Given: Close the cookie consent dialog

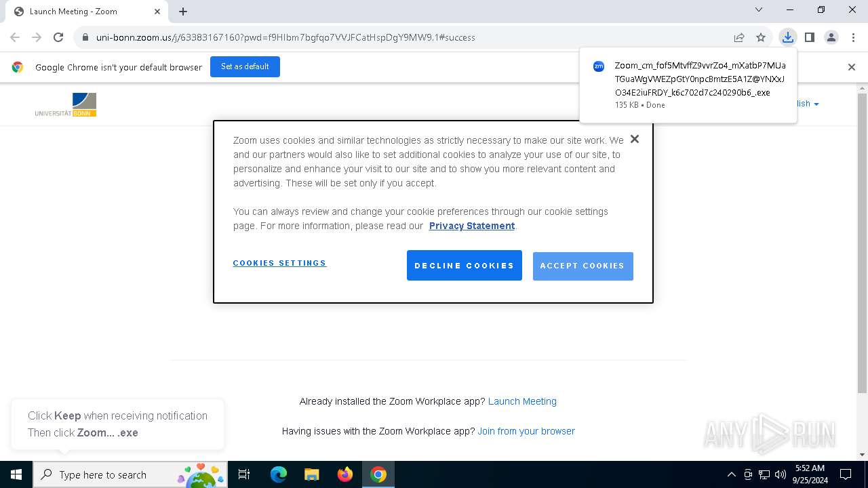Looking at the screenshot, I should (635, 139).
